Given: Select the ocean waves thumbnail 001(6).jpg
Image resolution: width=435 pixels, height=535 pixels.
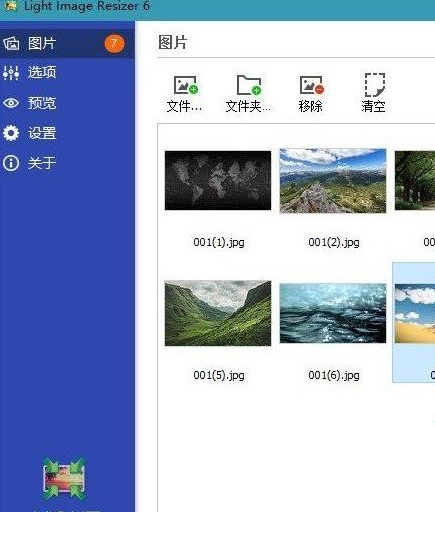Looking at the screenshot, I should click(x=333, y=313).
